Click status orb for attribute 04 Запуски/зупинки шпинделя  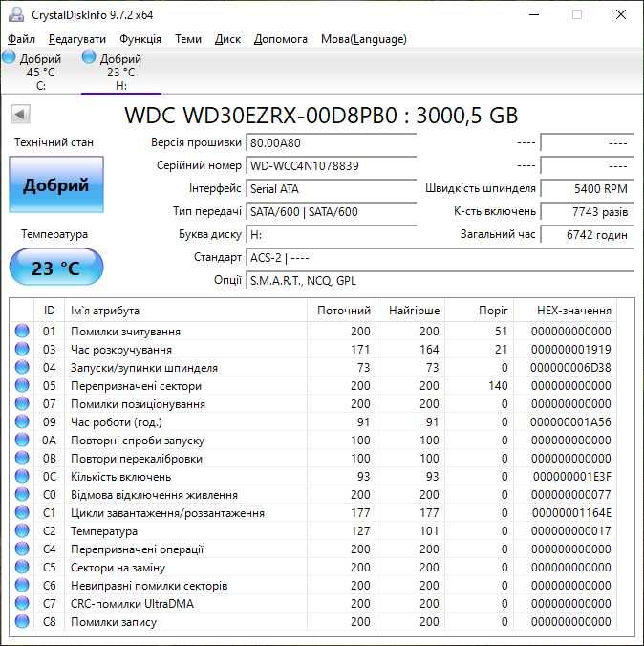(22, 367)
